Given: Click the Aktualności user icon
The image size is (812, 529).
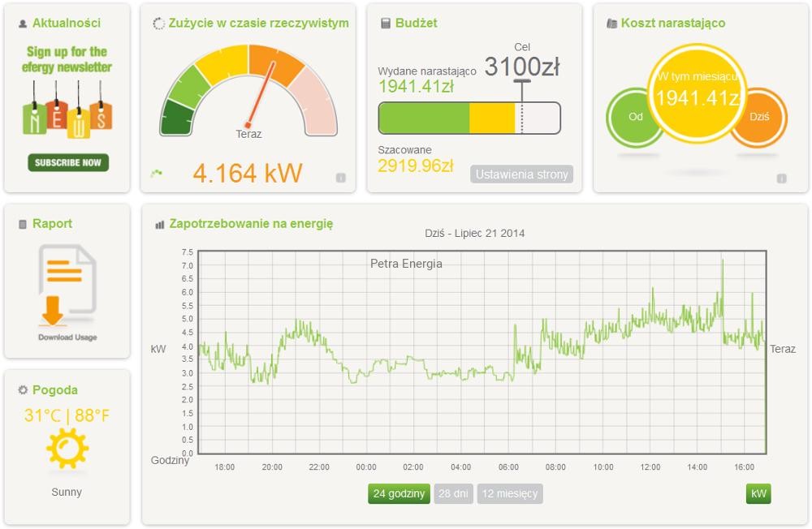Looking at the screenshot, I should pos(23,24).
